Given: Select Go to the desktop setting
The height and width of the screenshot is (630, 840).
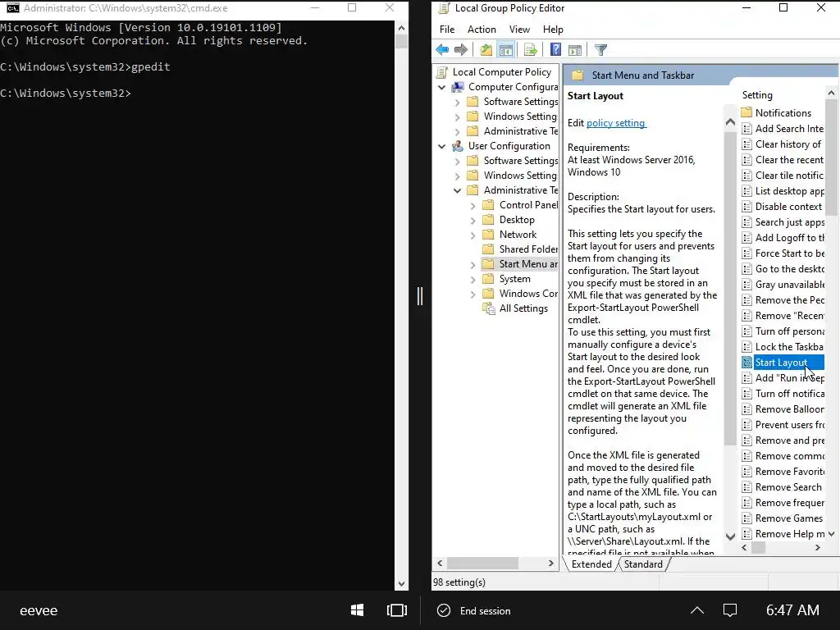Looking at the screenshot, I should (783, 268).
